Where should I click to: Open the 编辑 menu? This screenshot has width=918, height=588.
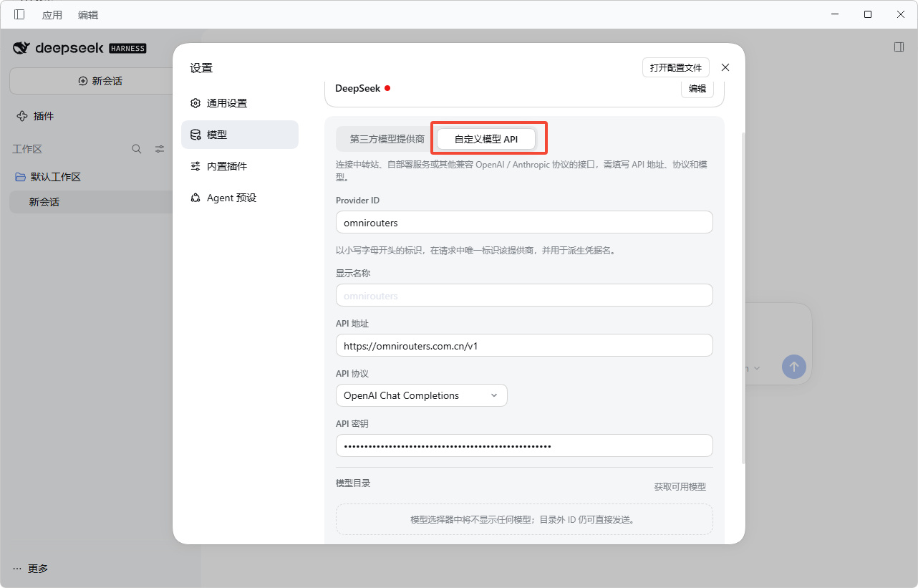pos(88,15)
